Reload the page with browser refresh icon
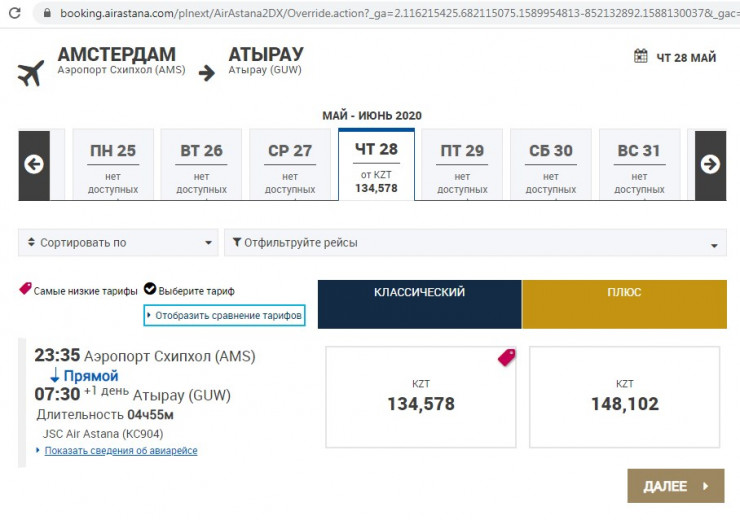Viewport: 740px width, 520px height. coord(14,13)
